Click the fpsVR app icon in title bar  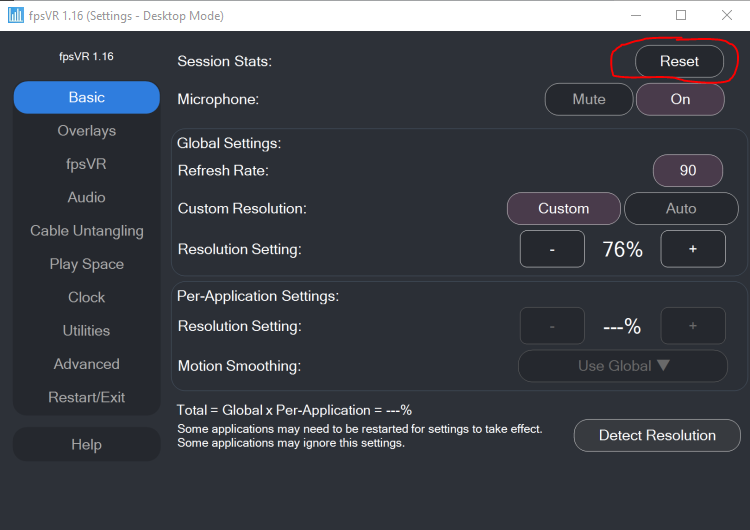pyautogui.click(x=15, y=15)
